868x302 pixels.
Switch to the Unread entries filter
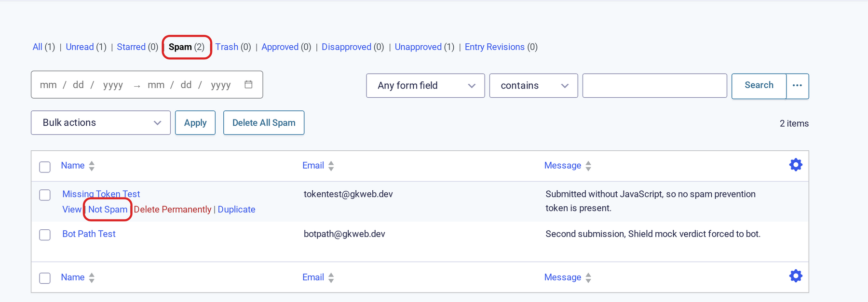pyautogui.click(x=80, y=47)
